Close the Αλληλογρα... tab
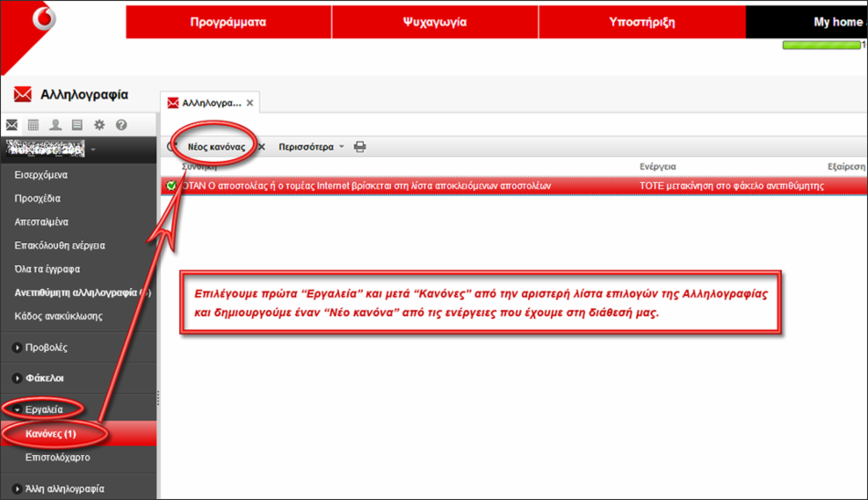 [x=249, y=103]
